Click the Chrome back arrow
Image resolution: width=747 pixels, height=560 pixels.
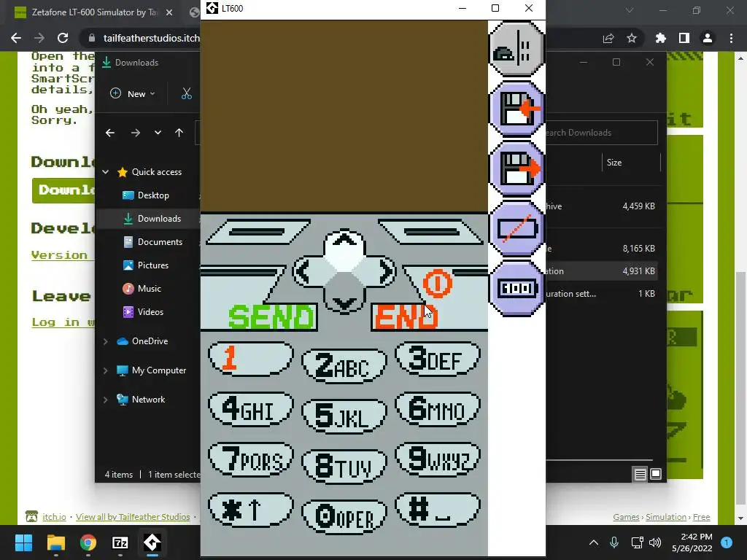tap(16, 38)
